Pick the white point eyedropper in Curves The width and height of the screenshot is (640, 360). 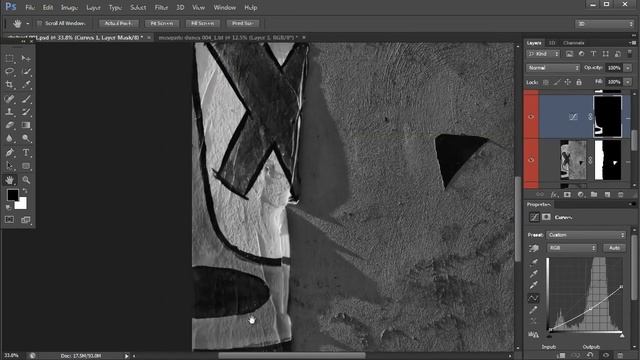point(533,285)
